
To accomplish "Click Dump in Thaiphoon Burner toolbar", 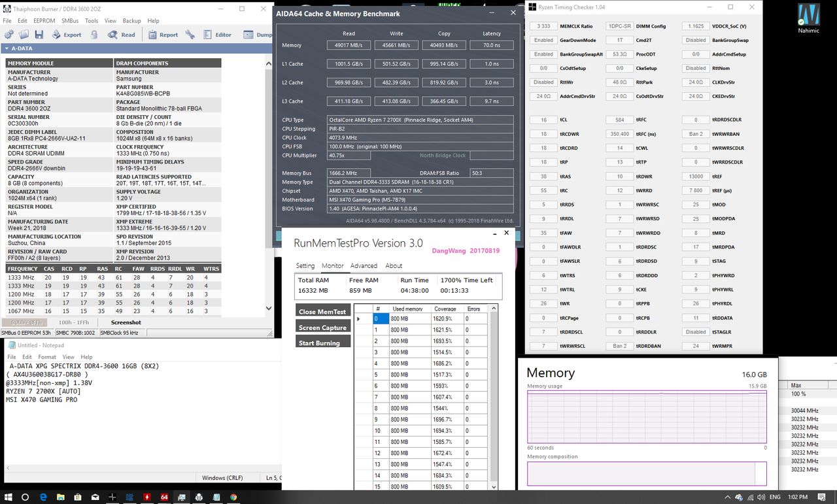I will click(258, 35).
